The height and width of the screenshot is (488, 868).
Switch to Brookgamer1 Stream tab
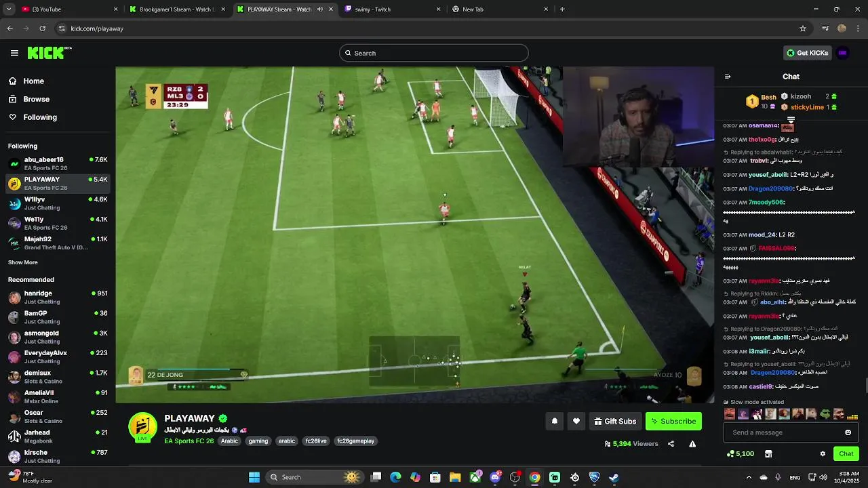[178, 9]
